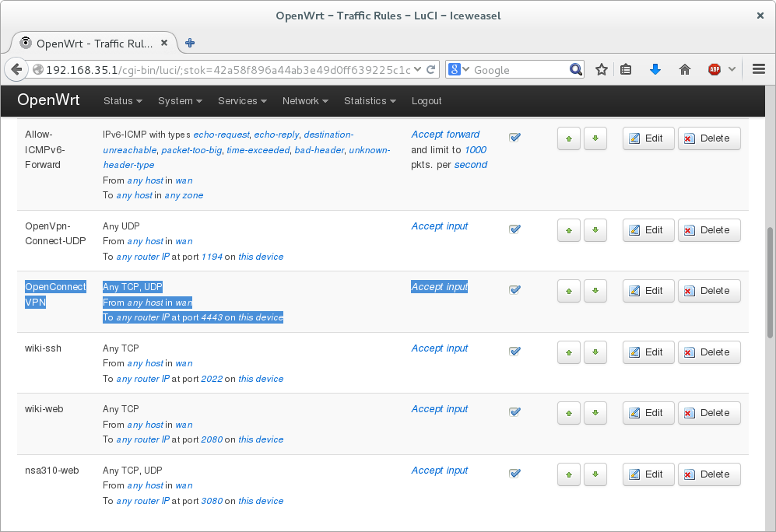Screen dimensions: 776x532
Task: Open a new tab with the plus icon
Action: [190, 43]
